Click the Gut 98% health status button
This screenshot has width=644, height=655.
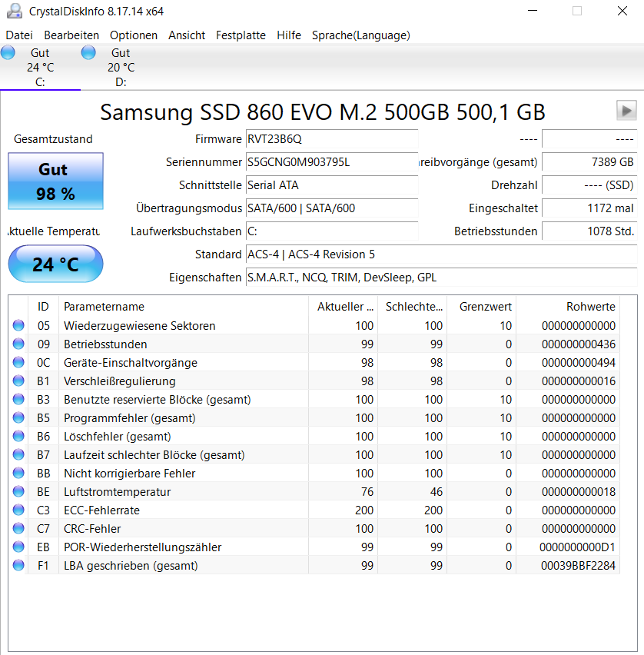click(55, 181)
